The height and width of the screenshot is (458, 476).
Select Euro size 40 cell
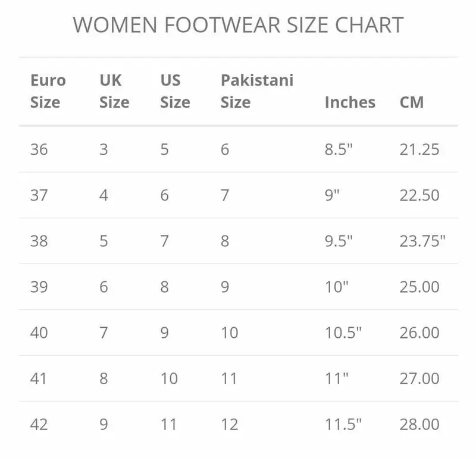click(39, 332)
